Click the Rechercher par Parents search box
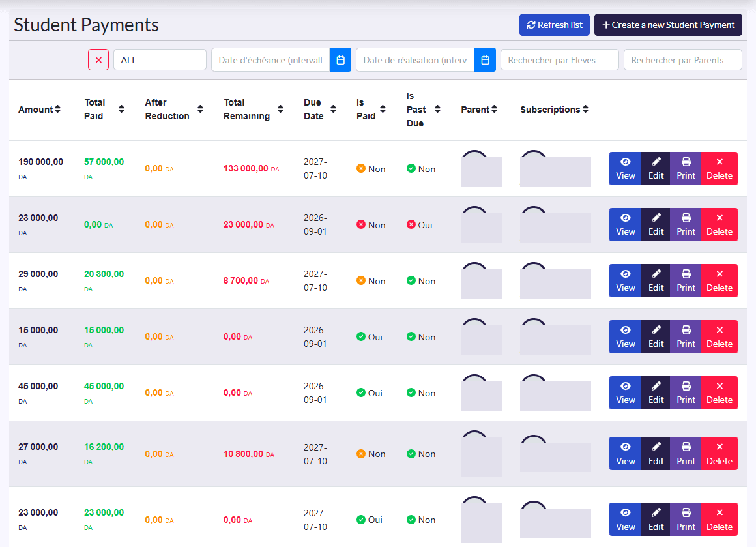 point(682,60)
